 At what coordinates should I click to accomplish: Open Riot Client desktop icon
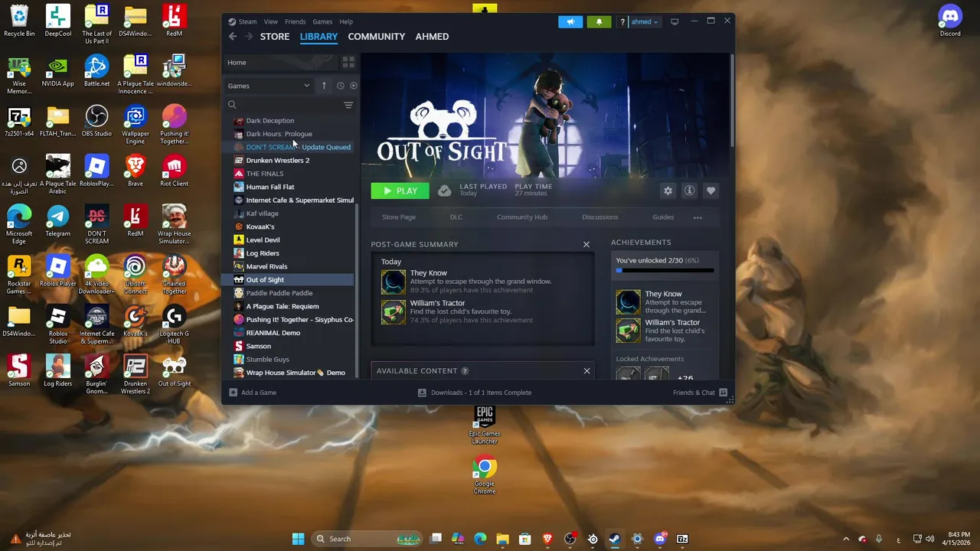[174, 171]
